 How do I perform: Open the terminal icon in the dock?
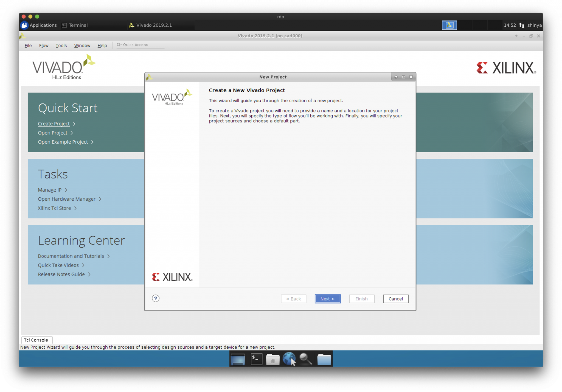(256, 359)
